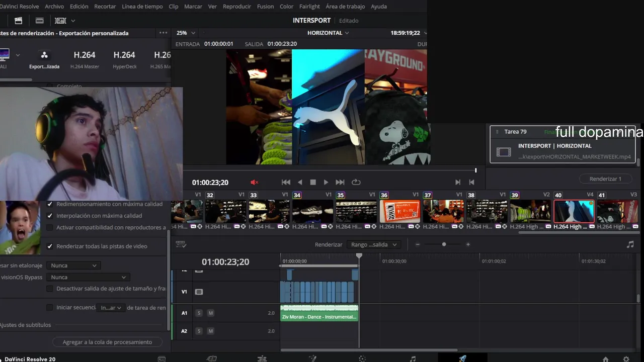Screen dimensions: 644x362
Task: Open the HORIZONTAL timeline selector dropdown
Action: coord(328,33)
